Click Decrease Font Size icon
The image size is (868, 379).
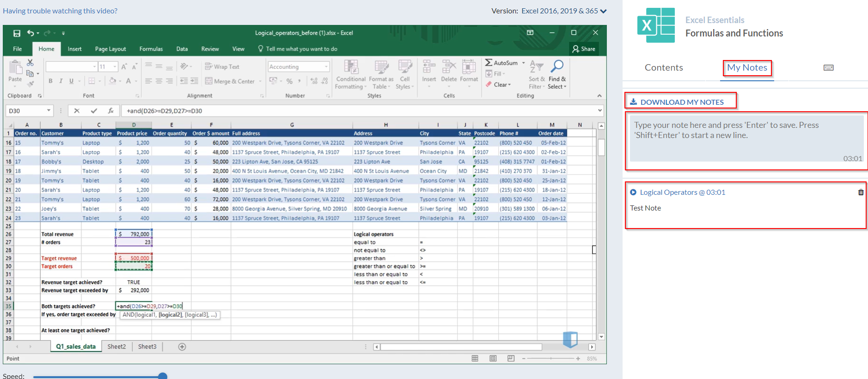(x=134, y=67)
